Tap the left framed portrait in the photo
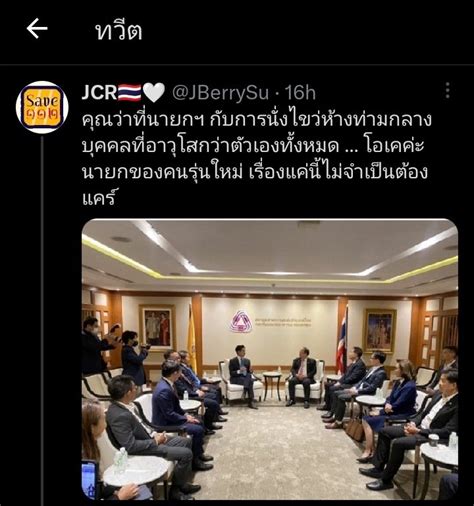Screen dimensions: 474x506 [157, 327]
